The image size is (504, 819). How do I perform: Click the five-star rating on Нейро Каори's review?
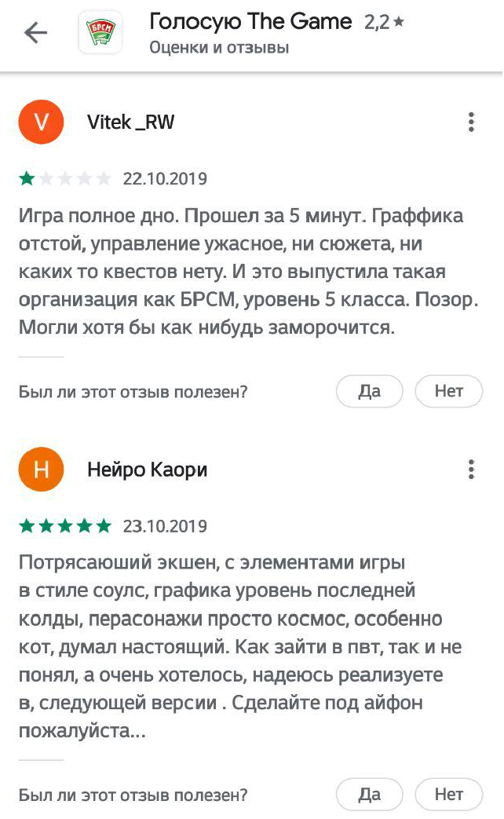coord(65,526)
